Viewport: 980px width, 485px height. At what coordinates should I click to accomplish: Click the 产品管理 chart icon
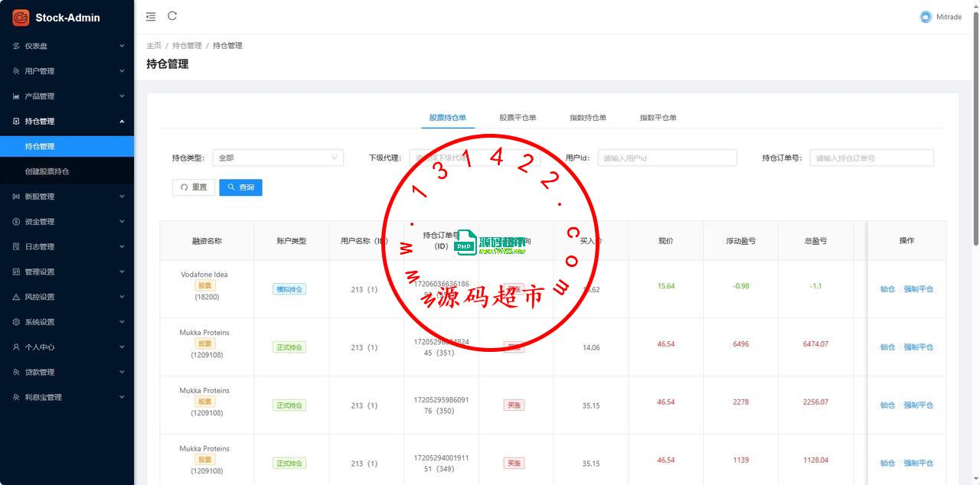tap(16, 96)
